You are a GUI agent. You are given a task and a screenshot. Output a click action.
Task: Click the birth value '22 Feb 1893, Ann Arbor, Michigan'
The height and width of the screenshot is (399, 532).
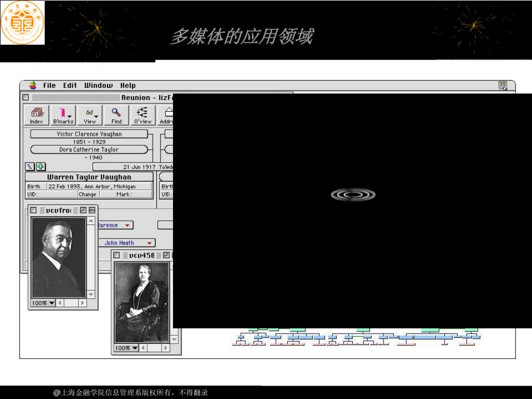coord(91,187)
